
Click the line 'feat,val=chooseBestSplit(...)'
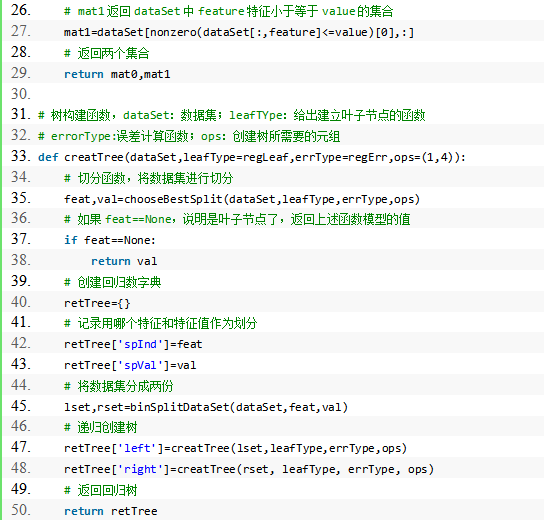[242, 199]
